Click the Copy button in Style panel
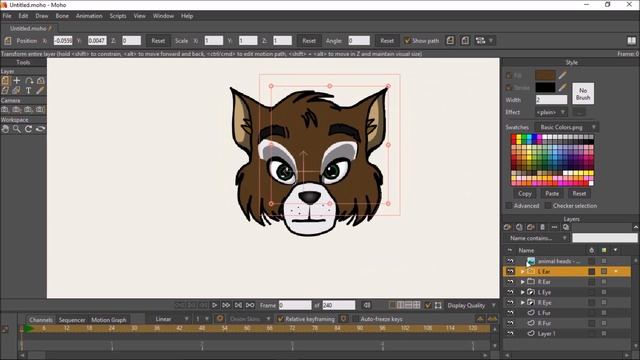This screenshot has width=640, height=360. (525, 193)
